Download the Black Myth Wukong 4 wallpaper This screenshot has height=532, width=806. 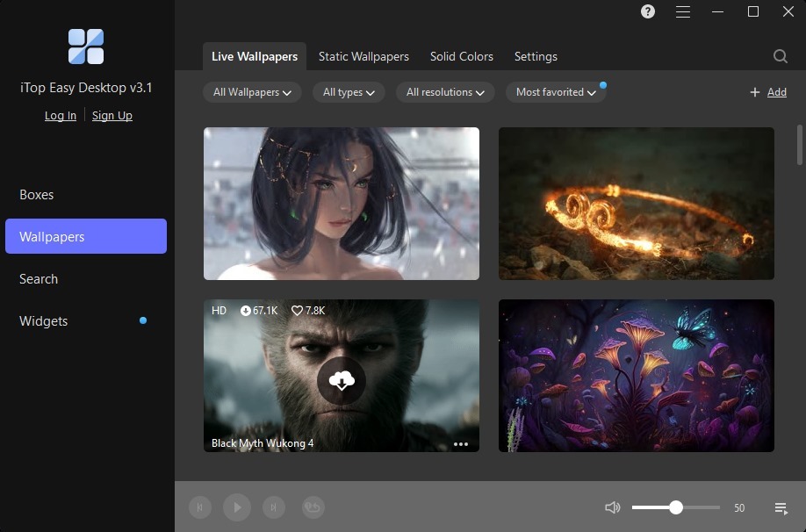click(341, 380)
